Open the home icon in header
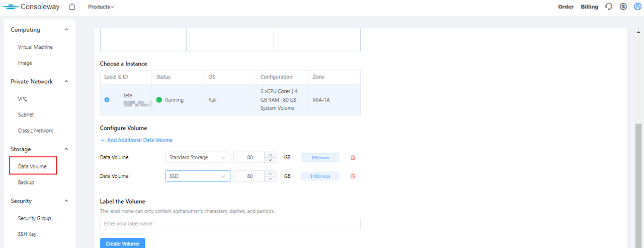This screenshot has height=248, width=644. click(72, 7)
